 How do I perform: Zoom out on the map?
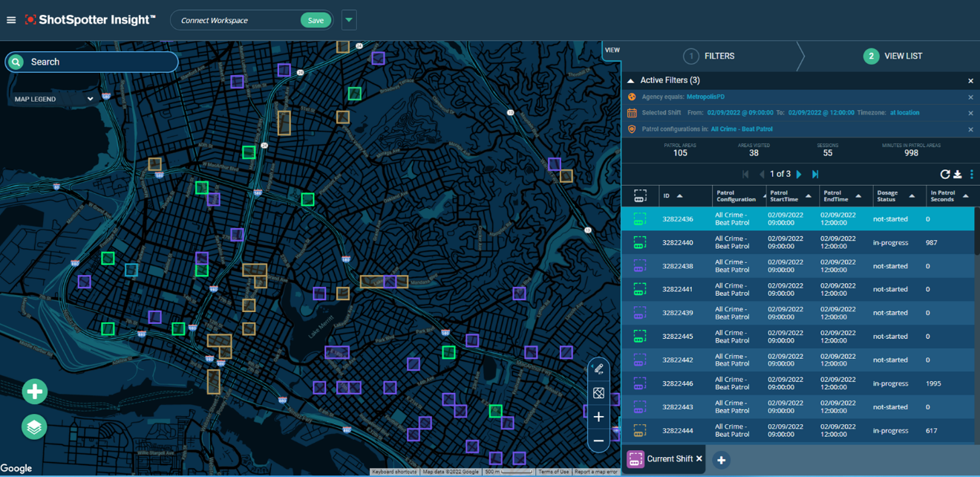pyautogui.click(x=598, y=441)
